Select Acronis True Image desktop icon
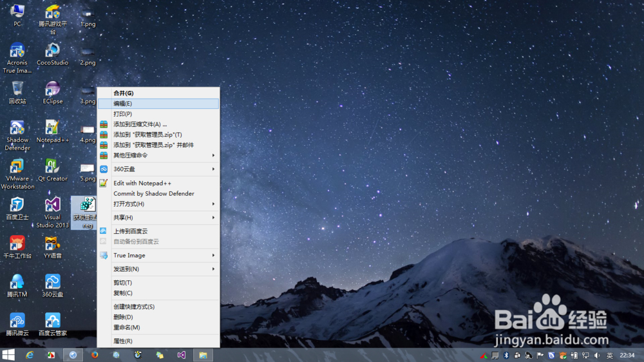This screenshot has height=362, width=644. 17,58
